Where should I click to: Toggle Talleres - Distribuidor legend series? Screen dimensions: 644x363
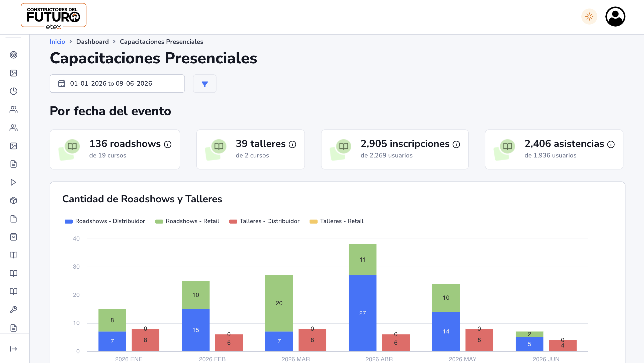point(264,221)
